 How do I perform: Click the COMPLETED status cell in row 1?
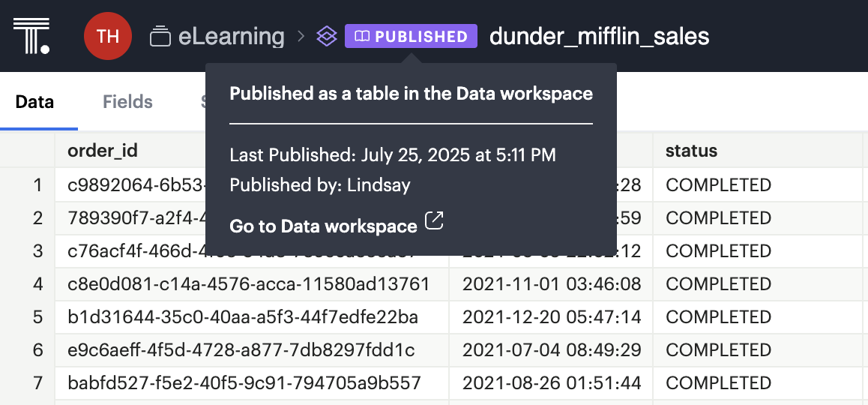coord(718,185)
